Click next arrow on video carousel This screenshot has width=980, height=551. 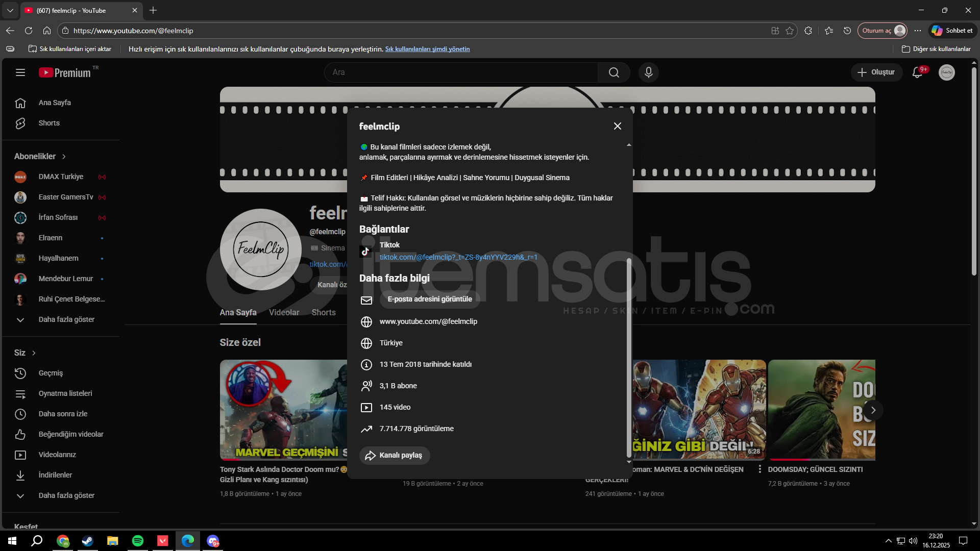click(873, 410)
